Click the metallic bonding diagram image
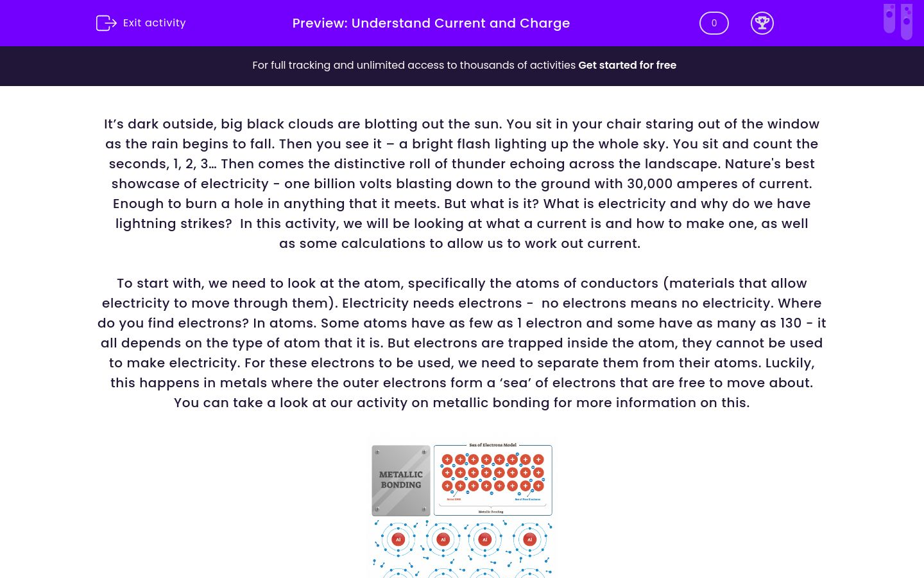The image size is (924, 578). click(x=462, y=507)
